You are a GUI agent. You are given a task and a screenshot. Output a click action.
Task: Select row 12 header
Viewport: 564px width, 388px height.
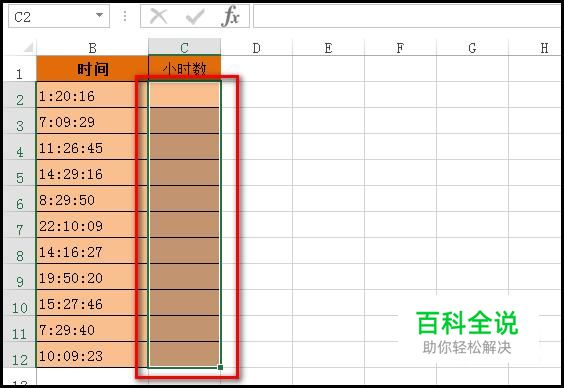click(20, 355)
